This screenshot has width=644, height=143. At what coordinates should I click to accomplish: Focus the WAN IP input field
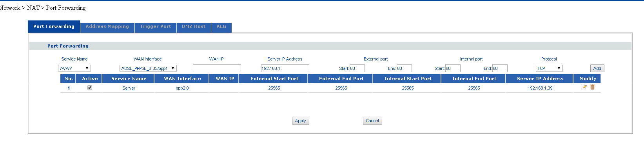tap(217, 68)
